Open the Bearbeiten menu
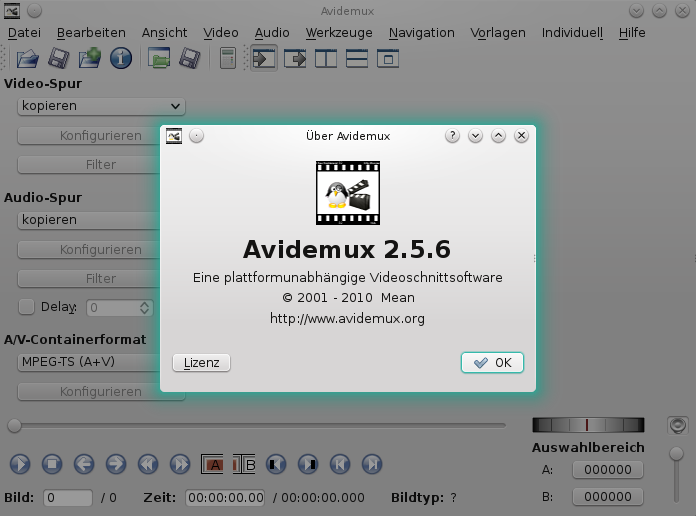The height and width of the screenshot is (516, 696). click(x=91, y=33)
